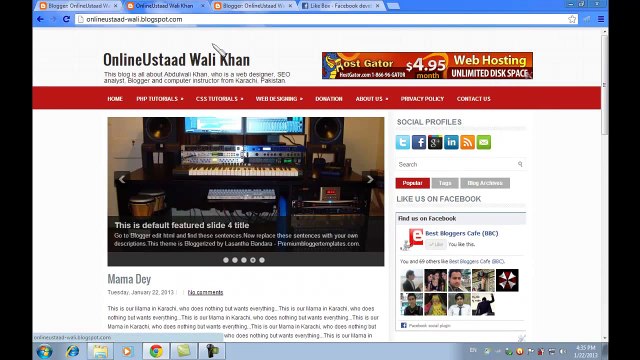Click Facebook social plugin link
The width and height of the screenshot is (640, 360).
point(429,326)
